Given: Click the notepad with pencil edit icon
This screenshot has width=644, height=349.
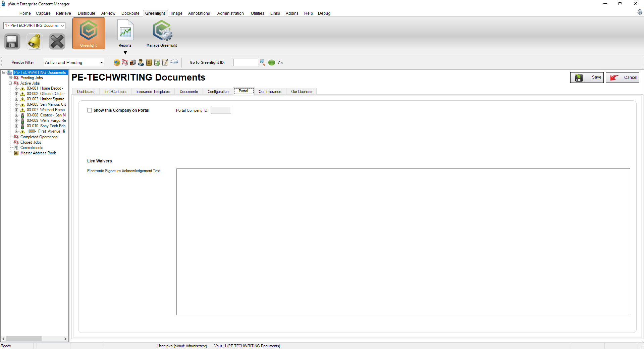Looking at the screenshot, I should click(x=165, y=62).
